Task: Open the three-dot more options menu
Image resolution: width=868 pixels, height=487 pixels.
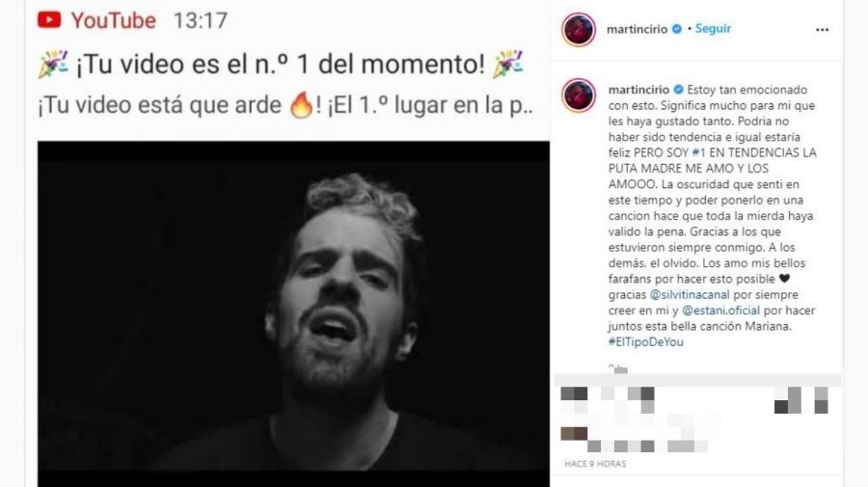Action: click(822, 30)
